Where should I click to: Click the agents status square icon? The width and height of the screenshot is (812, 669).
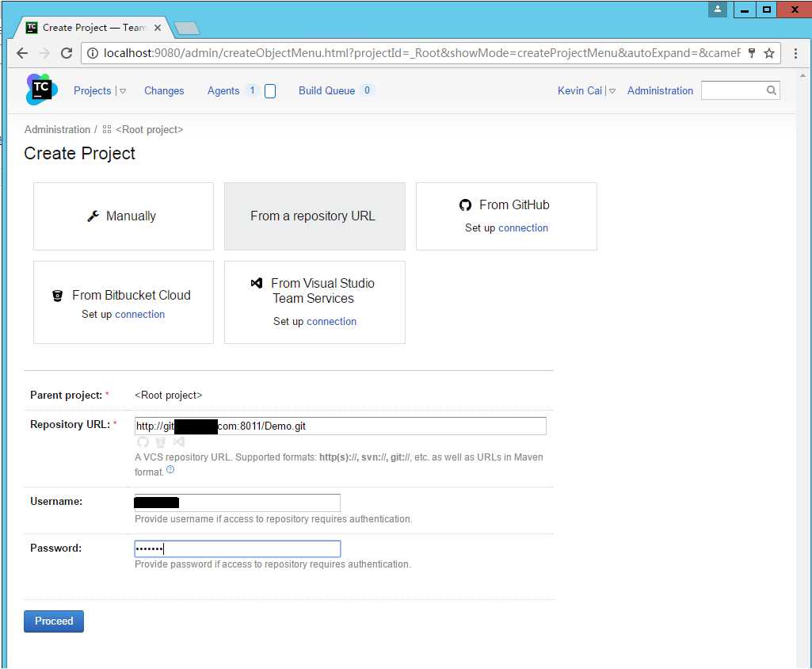pyautogui.click(x=270, y=91)
